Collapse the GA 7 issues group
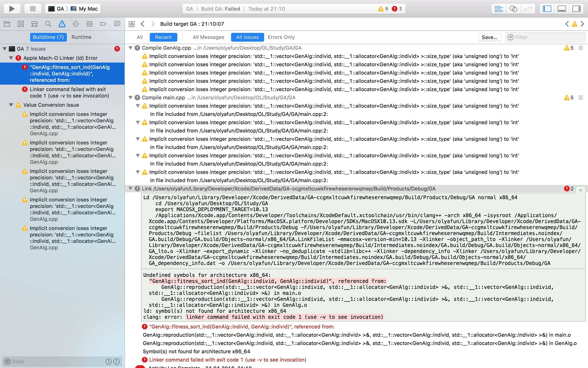Screen dimensions: 588x368 5,49
